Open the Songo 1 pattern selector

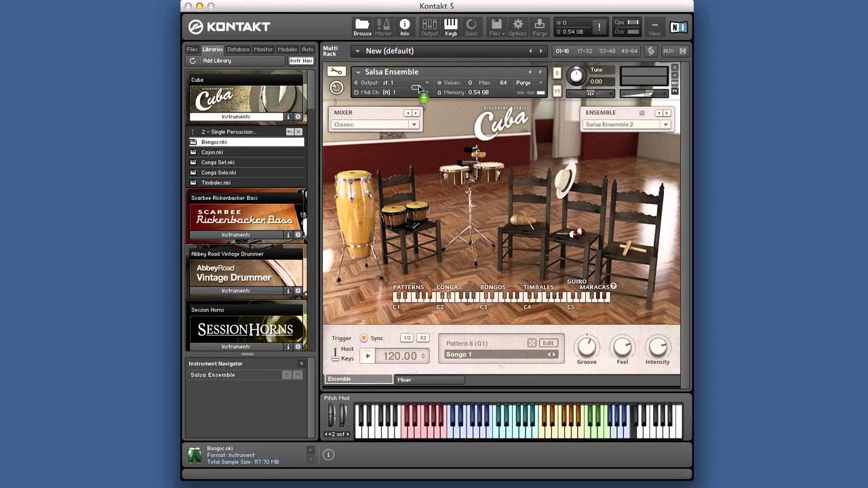500,354
